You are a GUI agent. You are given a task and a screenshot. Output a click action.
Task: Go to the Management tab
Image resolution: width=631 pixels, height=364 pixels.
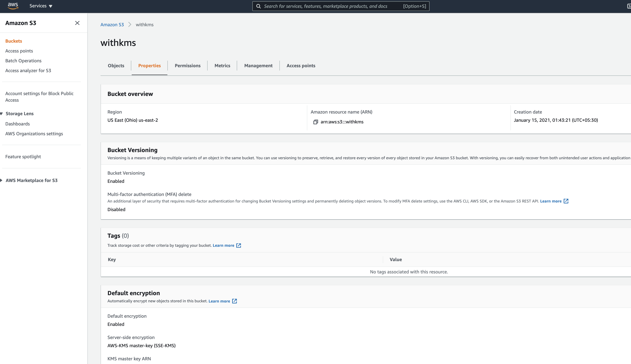point(258,66)
